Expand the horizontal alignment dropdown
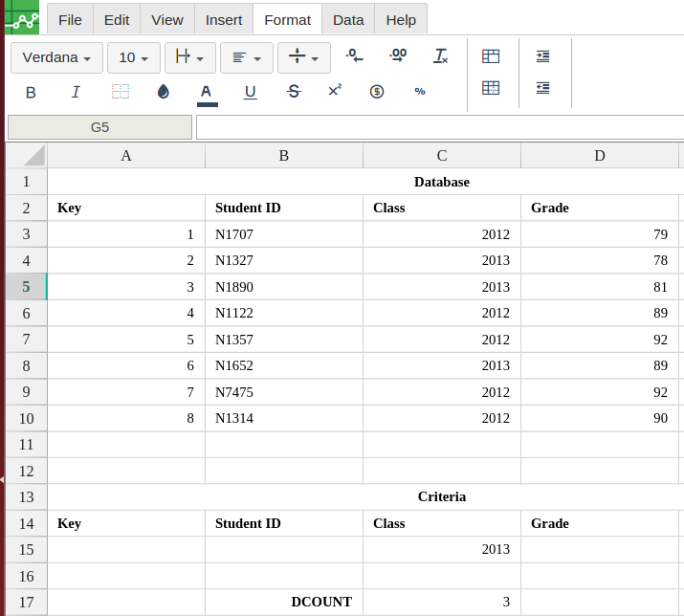The height and width of the screenshot is (616, 684). tap(246, 58)
